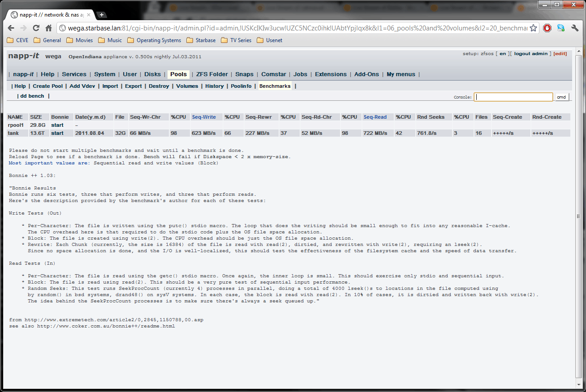
Task: Open the browser home page
Action: pos(49,28)
